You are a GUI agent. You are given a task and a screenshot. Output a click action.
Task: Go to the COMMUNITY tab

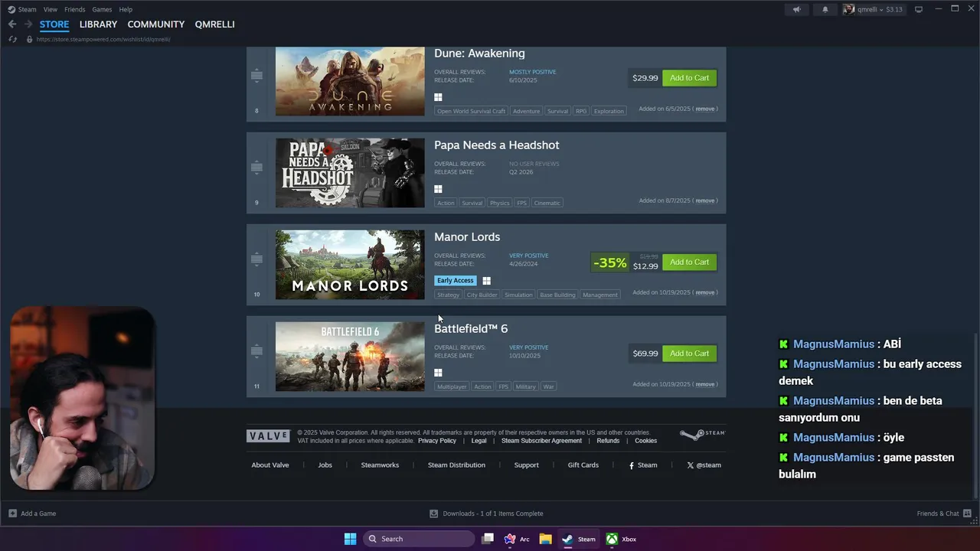(x=156, y=24)
